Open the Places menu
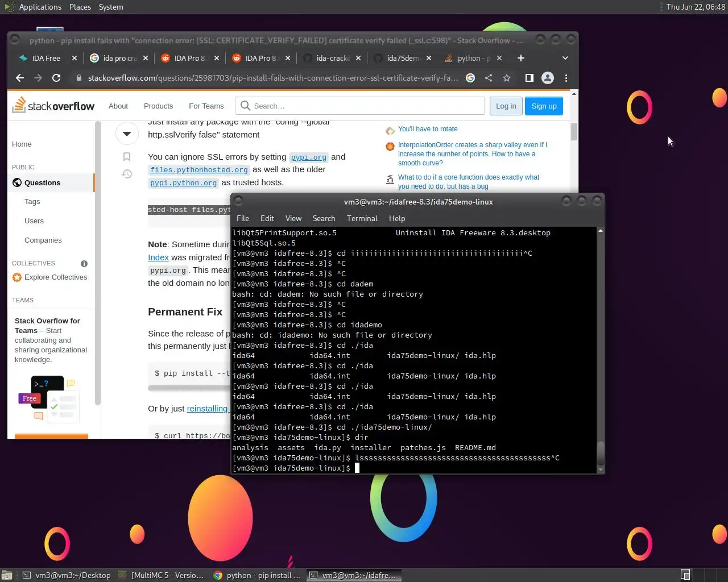 [80, 7]
